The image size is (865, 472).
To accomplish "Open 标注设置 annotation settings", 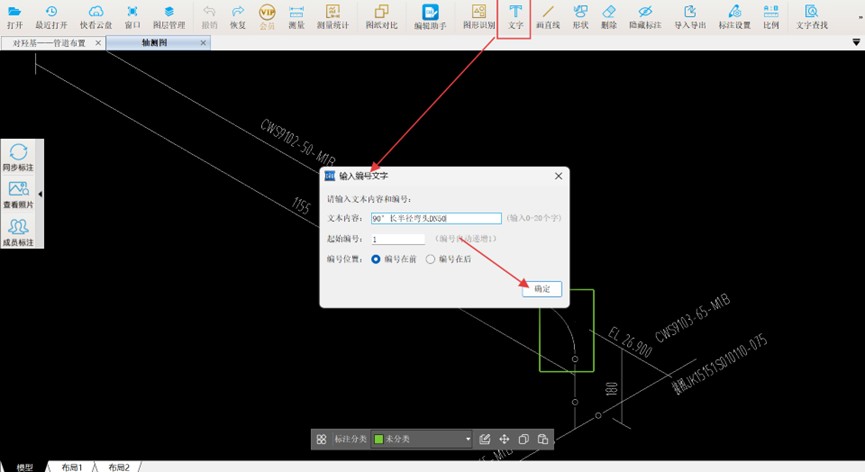I will (734, 17).
